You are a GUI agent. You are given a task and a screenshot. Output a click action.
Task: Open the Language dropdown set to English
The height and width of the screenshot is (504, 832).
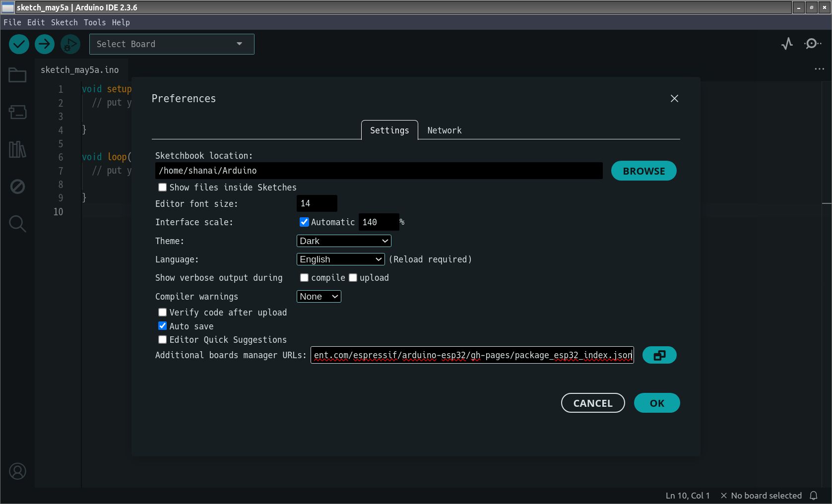click(x=340, y=259)
